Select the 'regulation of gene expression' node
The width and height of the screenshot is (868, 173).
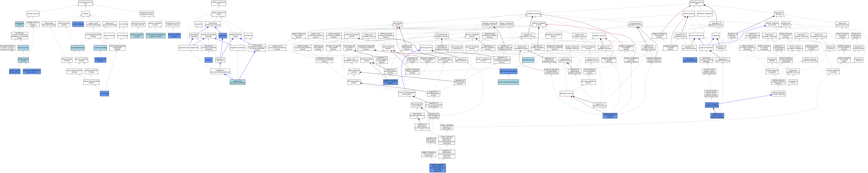(462, 60)
